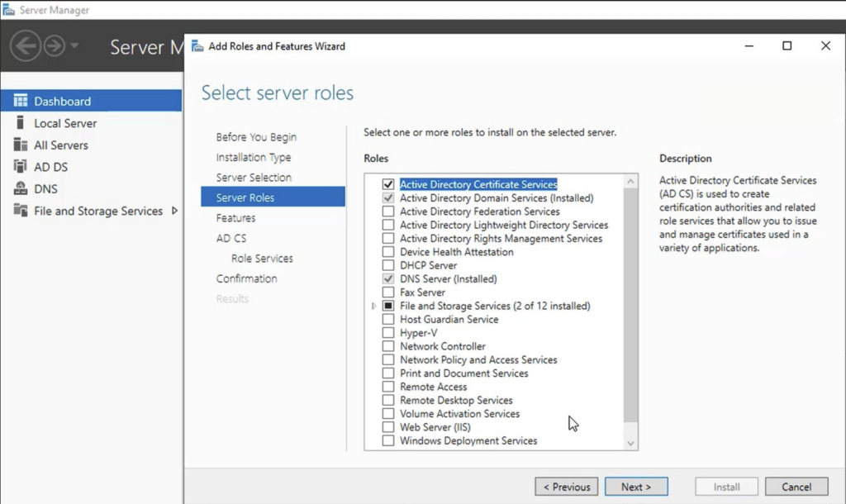The height and width of the screenshot is (504, 846).
Task: Check Network Policy and Access Services
Action: point(388,359)
